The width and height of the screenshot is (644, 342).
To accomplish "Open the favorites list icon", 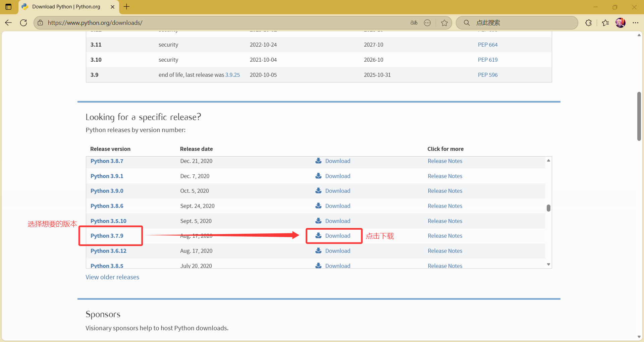I will coord(605,23).
